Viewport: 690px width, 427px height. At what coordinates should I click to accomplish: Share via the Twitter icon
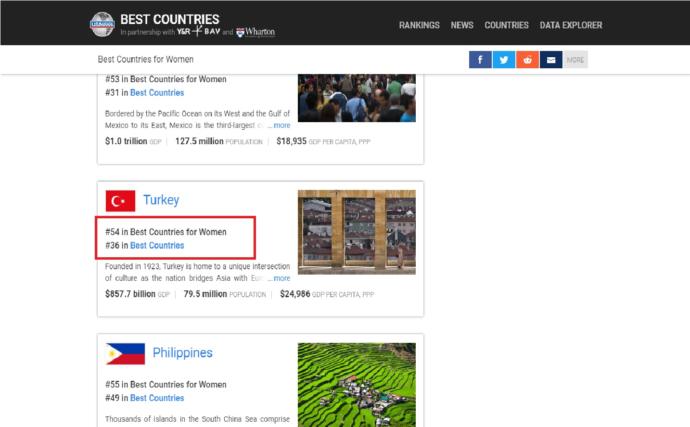[x=504, y=60]
